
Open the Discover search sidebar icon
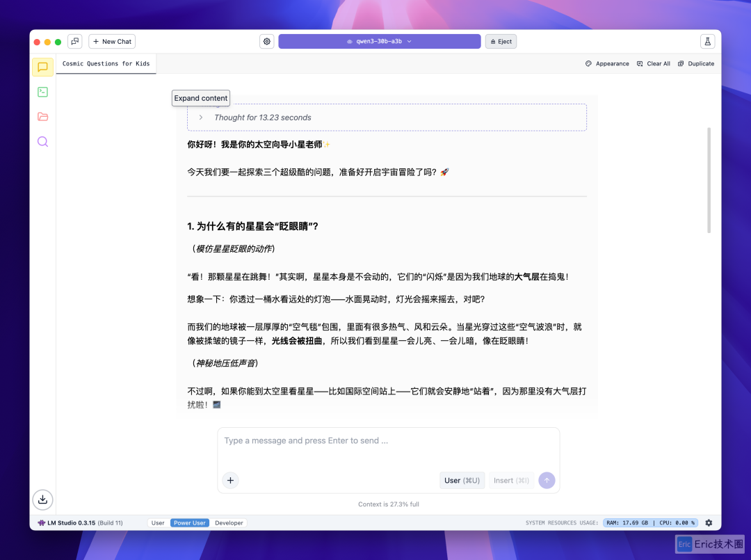point(42,141)
